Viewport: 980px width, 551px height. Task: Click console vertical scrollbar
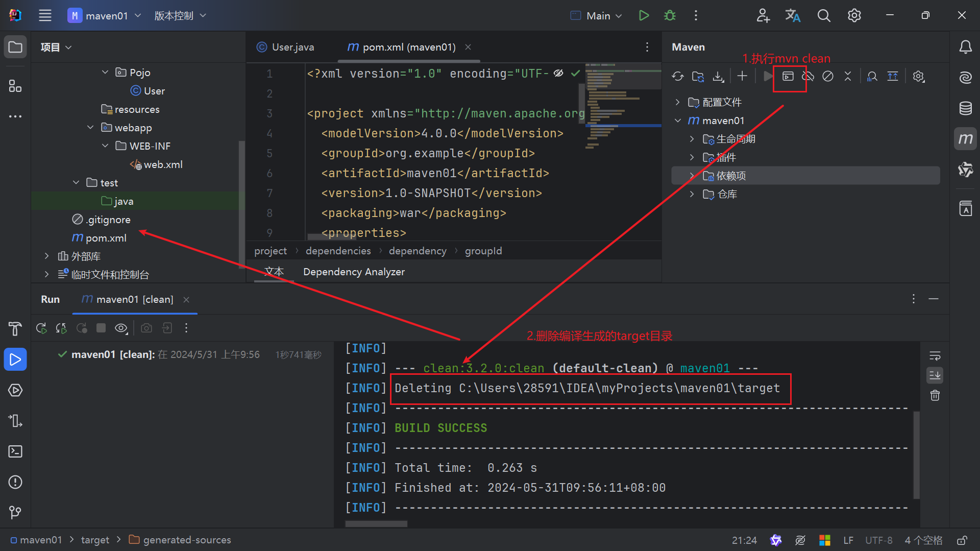coord(916,454)
